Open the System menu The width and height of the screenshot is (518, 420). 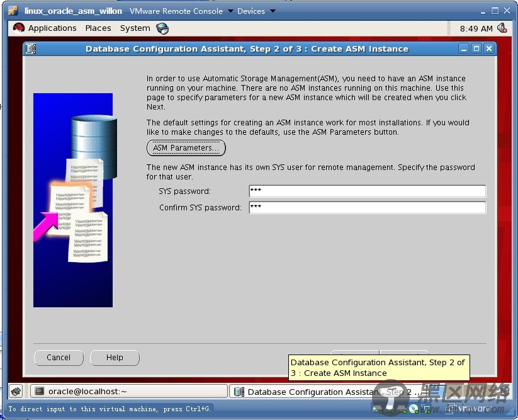135,28
